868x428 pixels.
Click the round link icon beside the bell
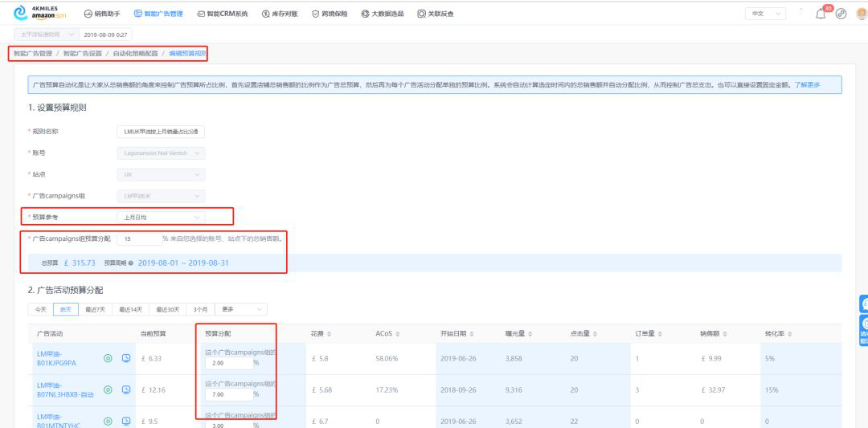point(841,14)
